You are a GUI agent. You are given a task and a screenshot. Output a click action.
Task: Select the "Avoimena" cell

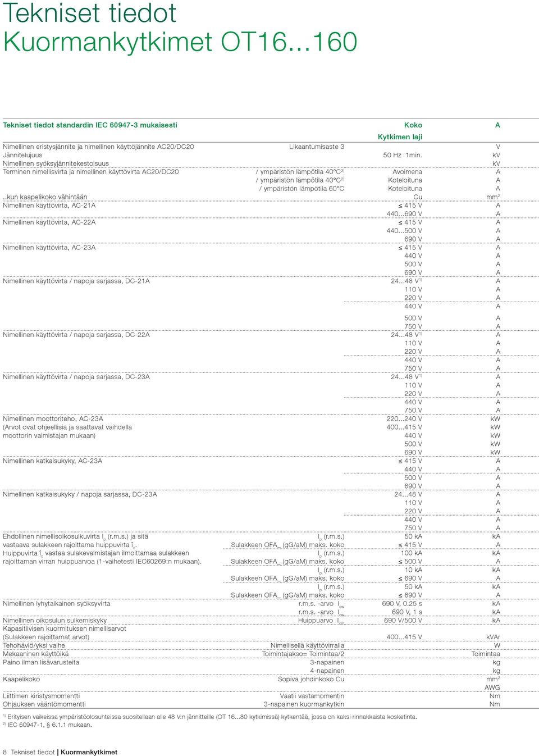(x=407, y=172)
